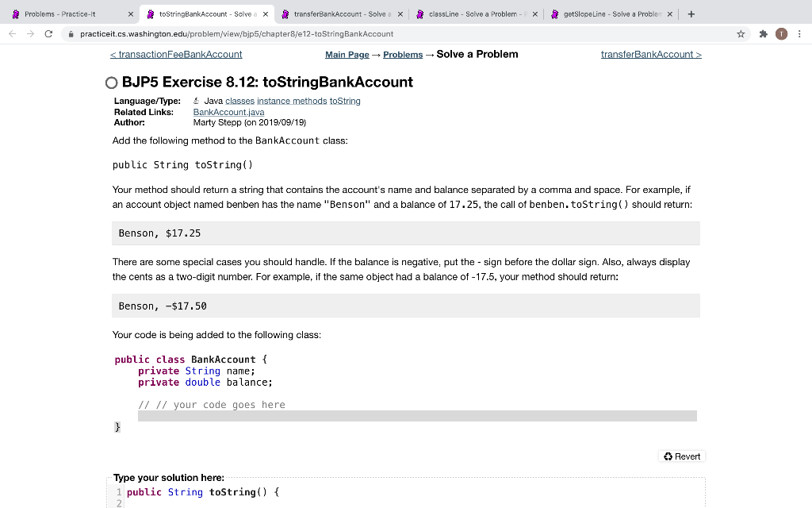
Task: Click the browser forward arrow
Action: tap(29, 33)
